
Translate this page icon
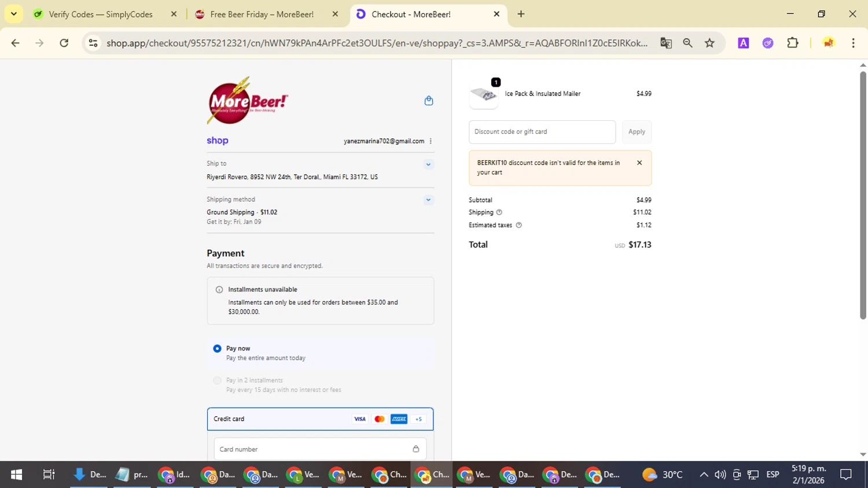(x=666, y=43)
